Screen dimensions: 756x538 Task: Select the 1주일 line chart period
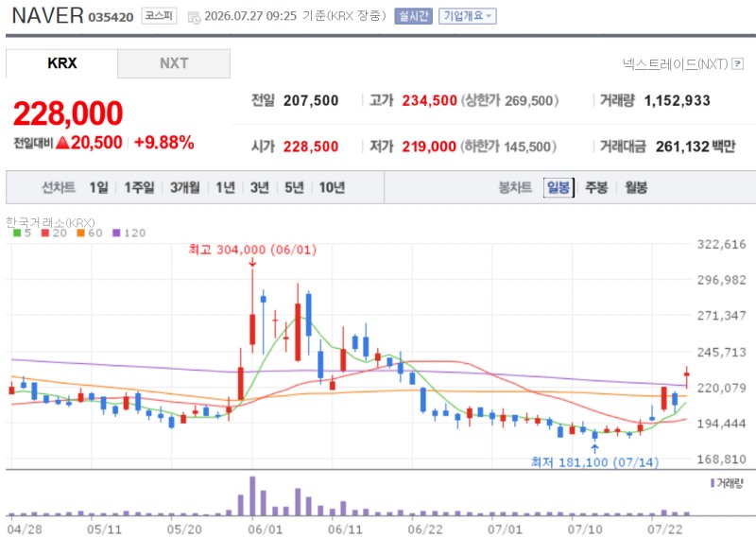point(139,187)
